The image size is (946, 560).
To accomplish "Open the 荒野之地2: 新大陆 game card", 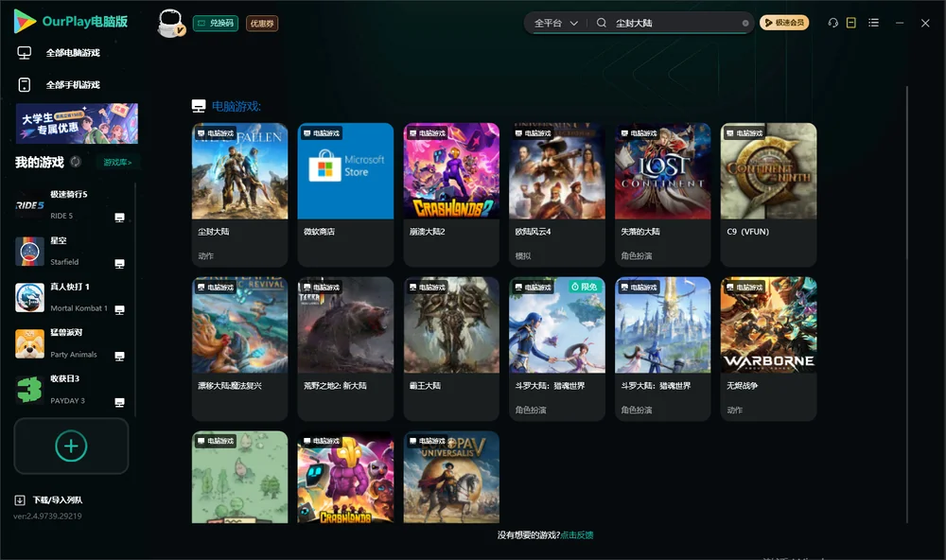I will (345, 348).
